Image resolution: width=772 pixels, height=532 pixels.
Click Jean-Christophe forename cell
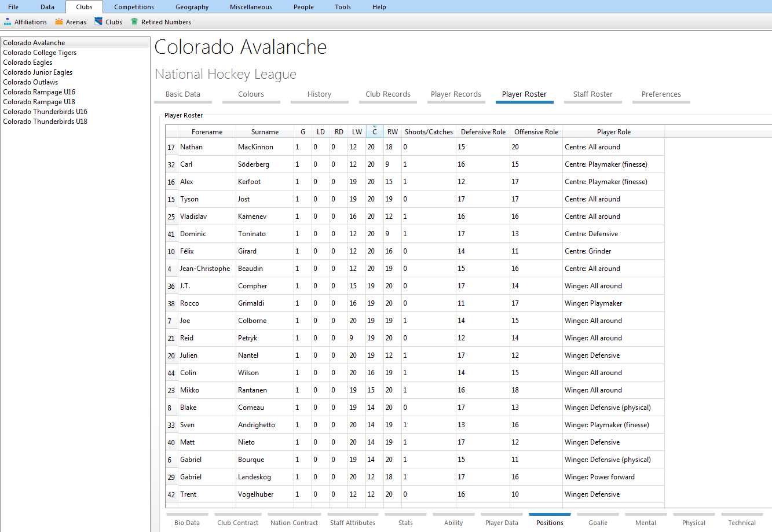(x=207, y=269)
